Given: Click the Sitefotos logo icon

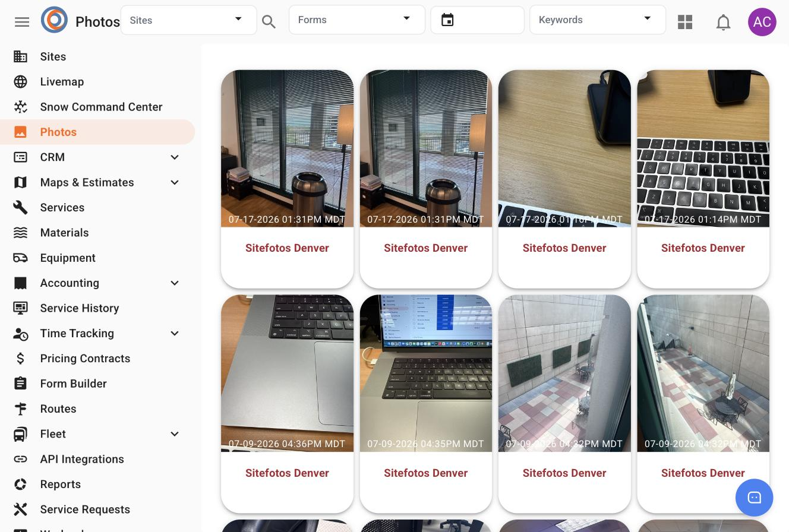Looking at the screenshot, I should [x=54, y=20].
